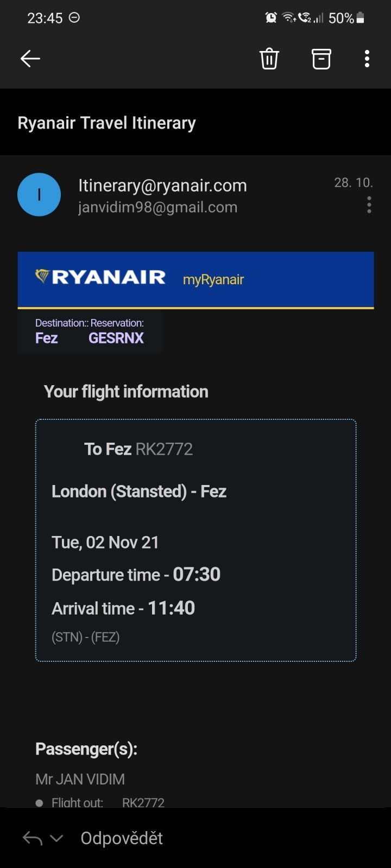Tap the alarm icon in status bar

(x=270, y=18)
